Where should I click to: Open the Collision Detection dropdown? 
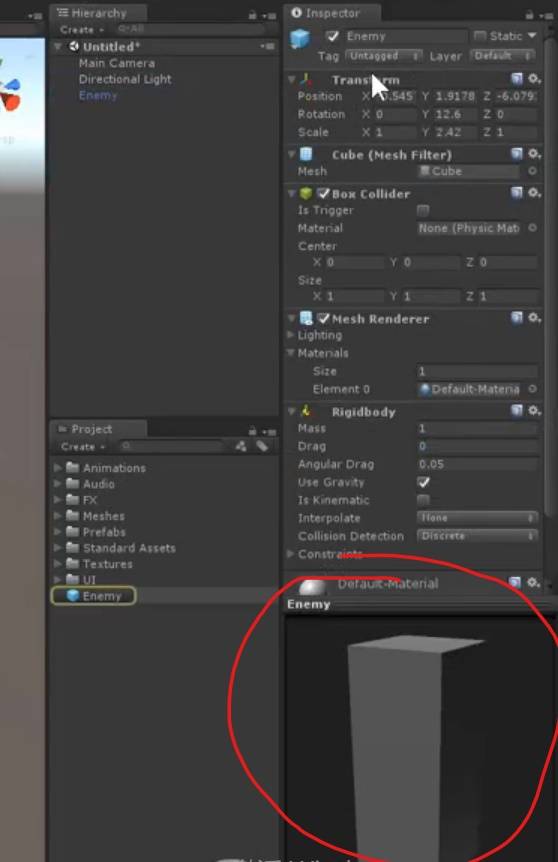coord(477,535)
